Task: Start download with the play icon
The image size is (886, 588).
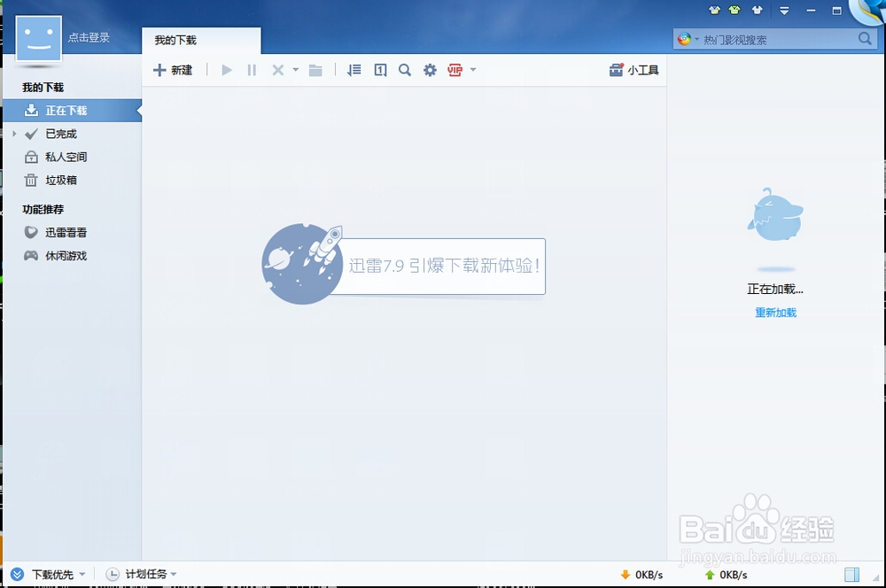Action: coord(227,70)
